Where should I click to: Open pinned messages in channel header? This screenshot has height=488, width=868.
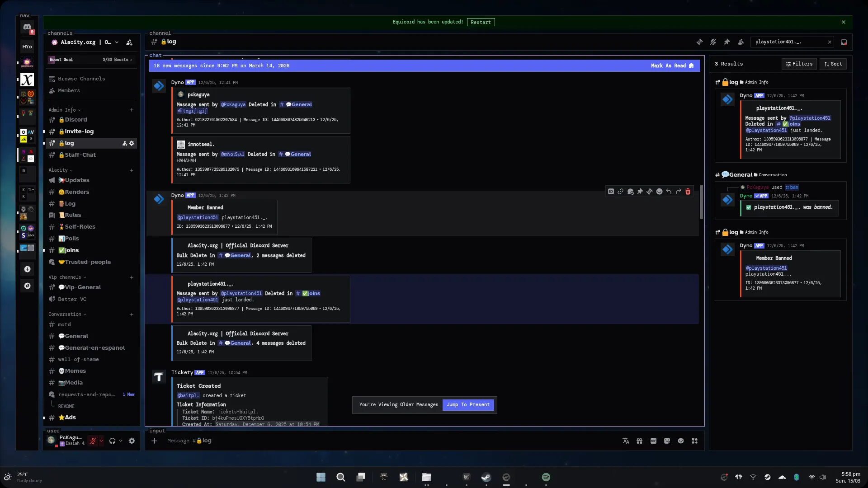point(727,42)
